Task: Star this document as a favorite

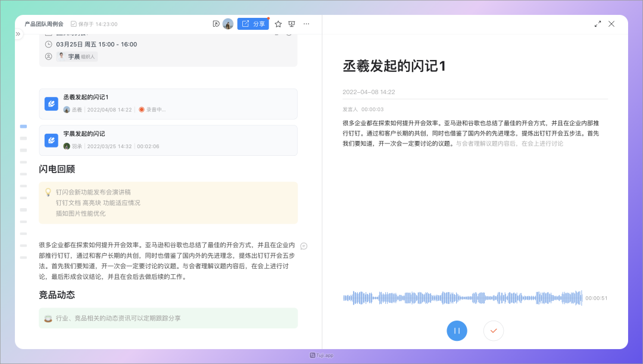Action: [278, 24]
